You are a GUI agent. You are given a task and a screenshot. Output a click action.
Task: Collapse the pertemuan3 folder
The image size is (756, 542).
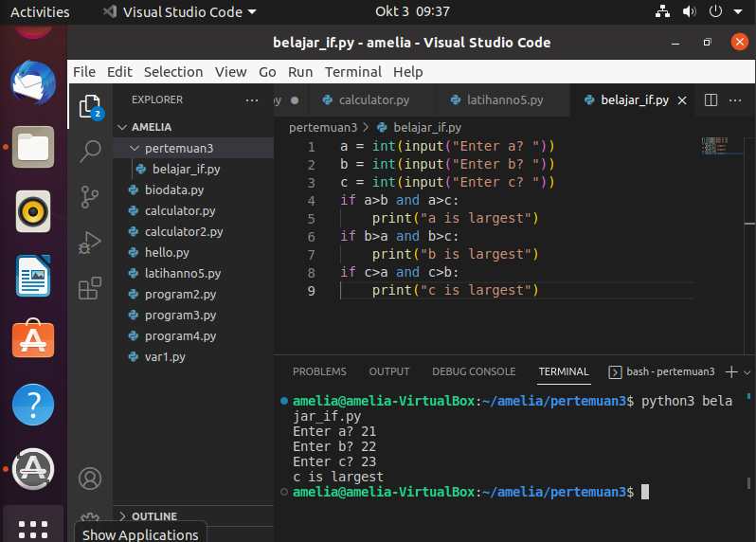tap(135, 148)
